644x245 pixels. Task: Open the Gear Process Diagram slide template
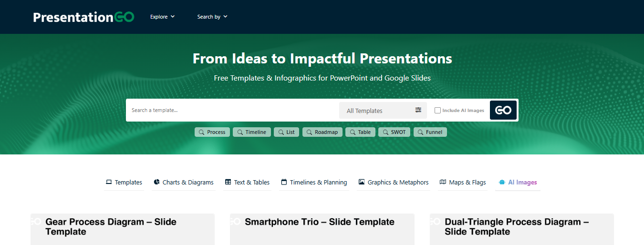click(x=123, y=229)
